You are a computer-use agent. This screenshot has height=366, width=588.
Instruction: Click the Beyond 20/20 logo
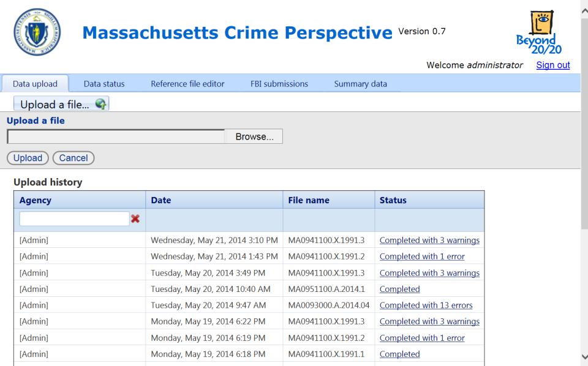[x=539, y=32]
